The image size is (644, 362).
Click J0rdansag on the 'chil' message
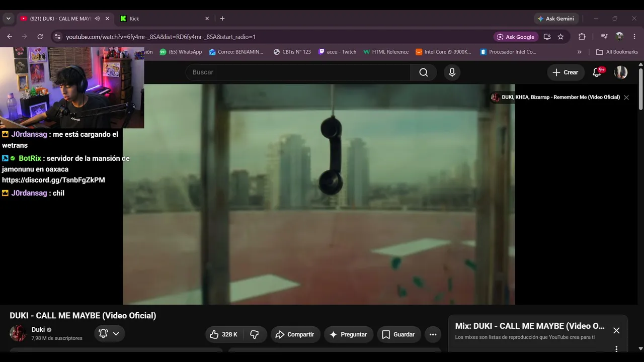pyautogui.click(x=29, y=193)
